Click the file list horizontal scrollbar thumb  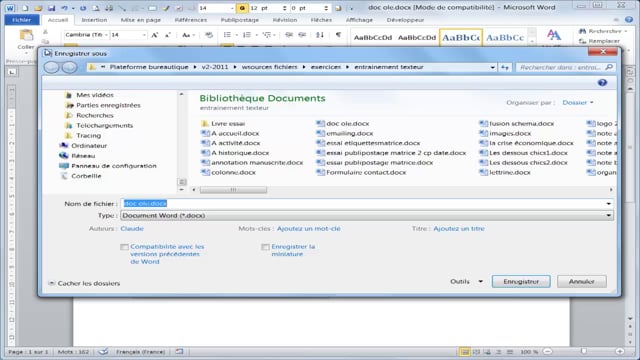[x=233, y=190]
